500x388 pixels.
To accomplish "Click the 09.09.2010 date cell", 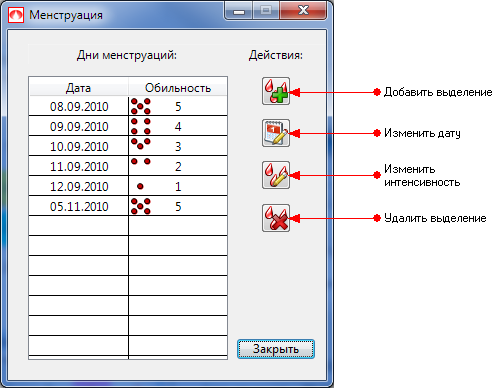I will [79, 126].
